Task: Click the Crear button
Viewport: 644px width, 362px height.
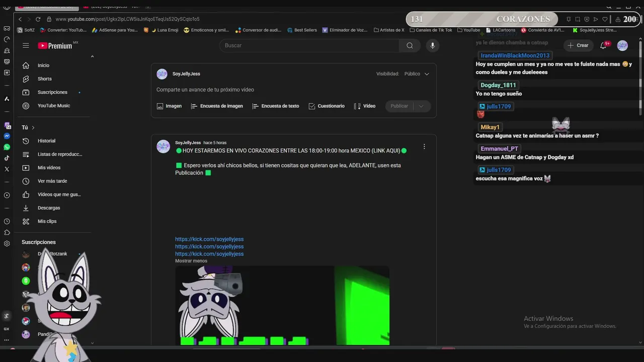Action: (x=578, y=45)
